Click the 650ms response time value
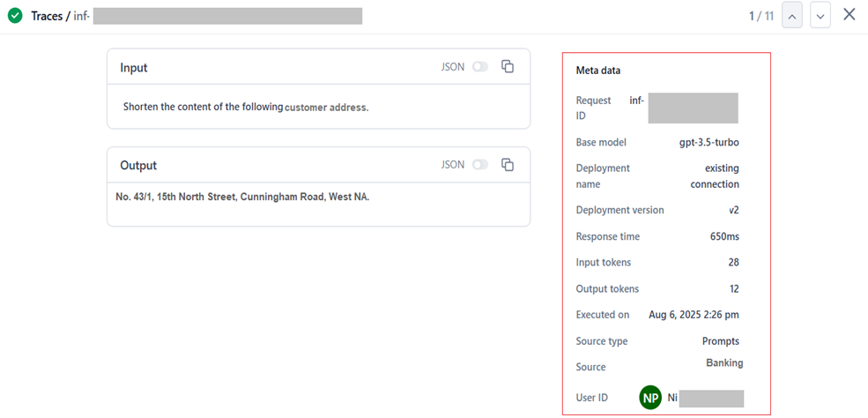 723,236
